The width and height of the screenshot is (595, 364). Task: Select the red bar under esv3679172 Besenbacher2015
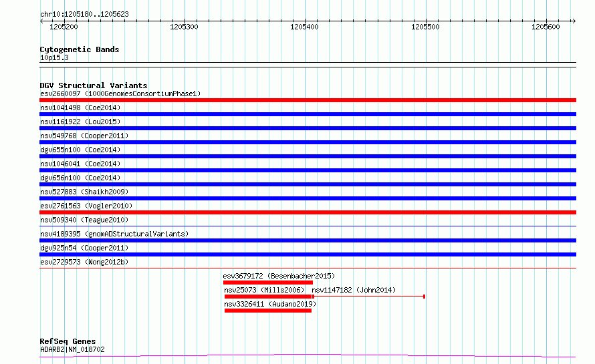coord(268,283)
